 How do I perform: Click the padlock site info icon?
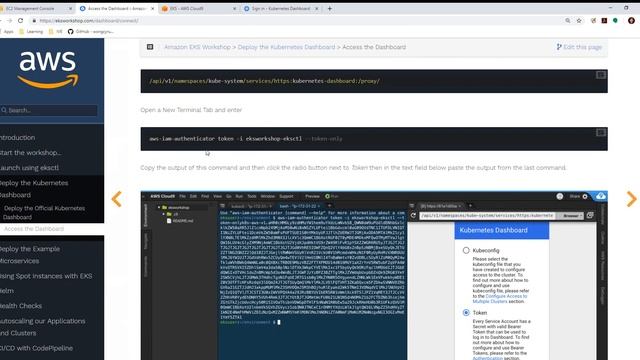coord(34,20)
